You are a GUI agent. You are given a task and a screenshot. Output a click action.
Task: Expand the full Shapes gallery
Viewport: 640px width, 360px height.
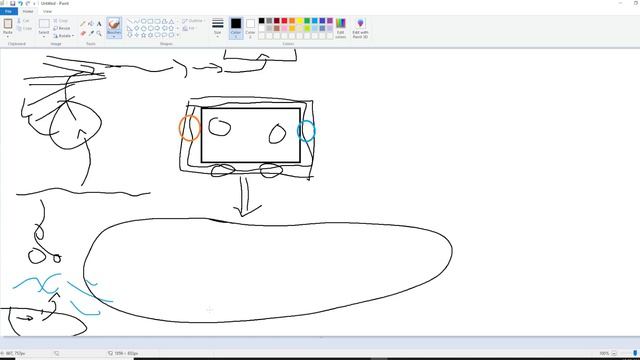178,36
